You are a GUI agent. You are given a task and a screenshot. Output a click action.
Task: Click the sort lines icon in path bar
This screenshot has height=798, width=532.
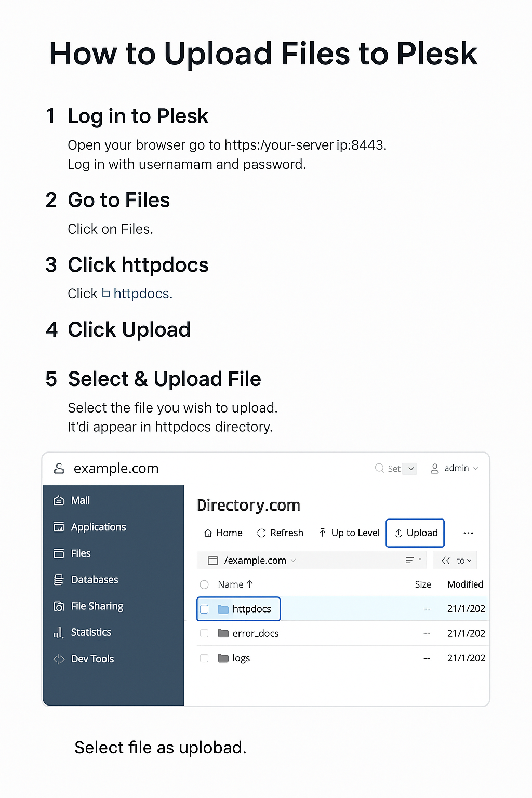410,560
